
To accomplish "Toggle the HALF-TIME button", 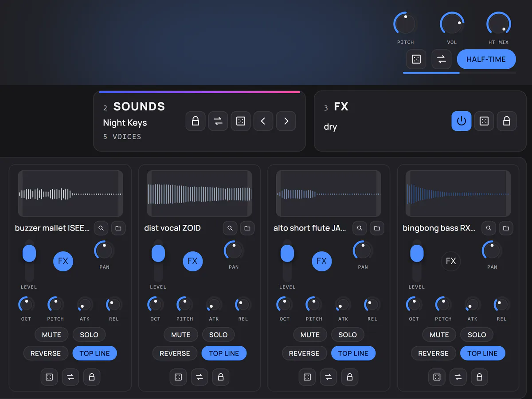I will (x=486, y=59).
